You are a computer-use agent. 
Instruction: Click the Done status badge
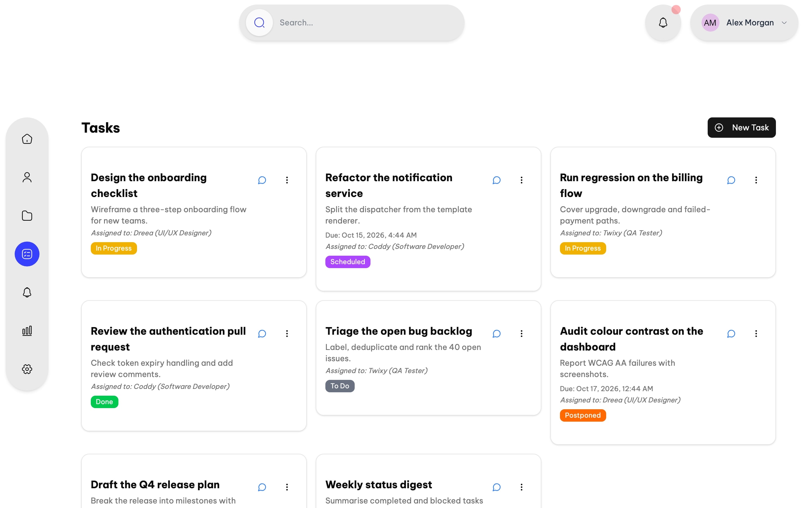pos(104,402)
